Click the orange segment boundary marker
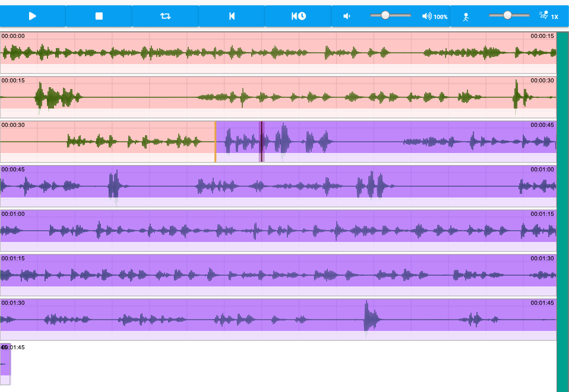Screen dimensions: 569x392 [x=215, y=142]
